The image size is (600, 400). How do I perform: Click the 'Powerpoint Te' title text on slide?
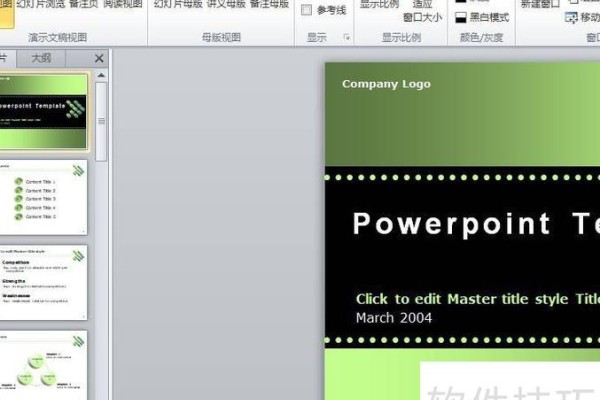pyautogui.click(x=476, y=224)
